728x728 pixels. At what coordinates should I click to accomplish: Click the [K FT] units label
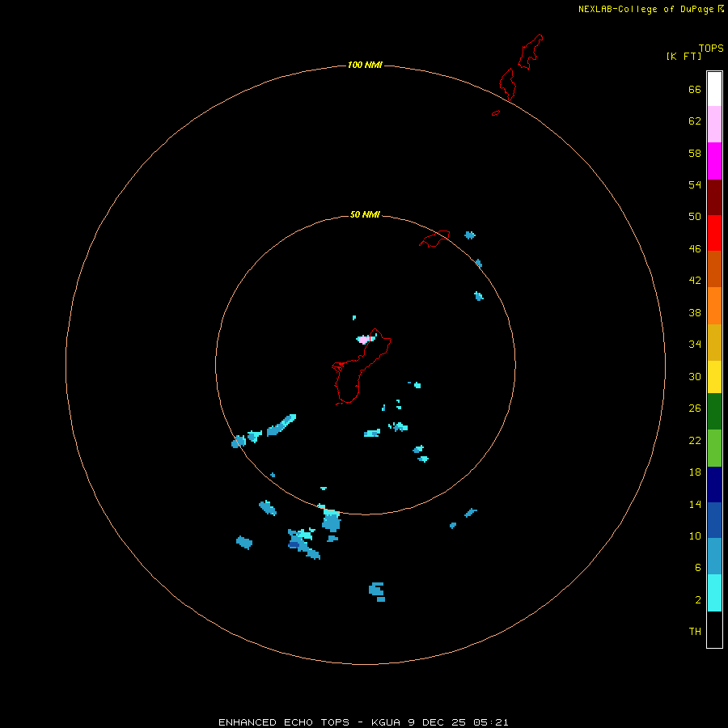(684, 56)
